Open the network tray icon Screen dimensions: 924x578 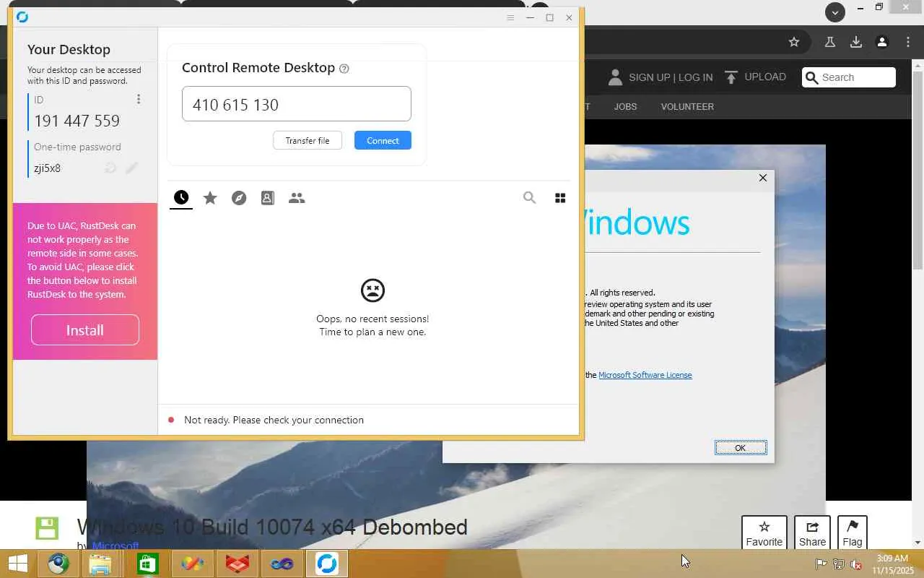839,564
